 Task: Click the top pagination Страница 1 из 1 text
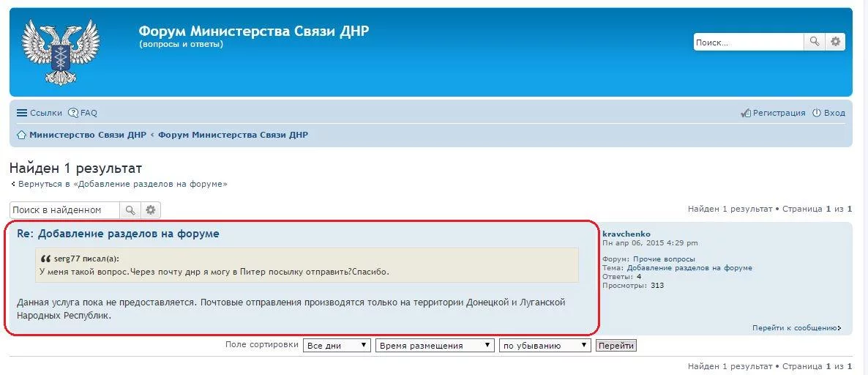click(817, 209)
